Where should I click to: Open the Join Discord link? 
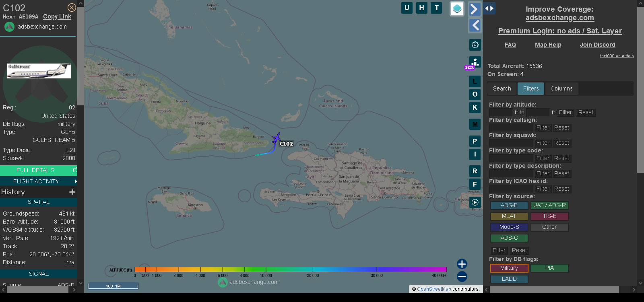click(597, 45)
